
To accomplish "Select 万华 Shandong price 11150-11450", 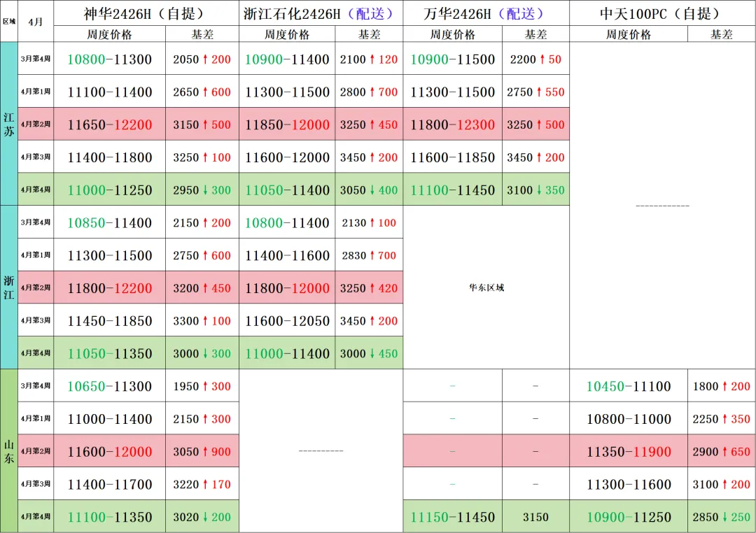I will pos(452,517).
